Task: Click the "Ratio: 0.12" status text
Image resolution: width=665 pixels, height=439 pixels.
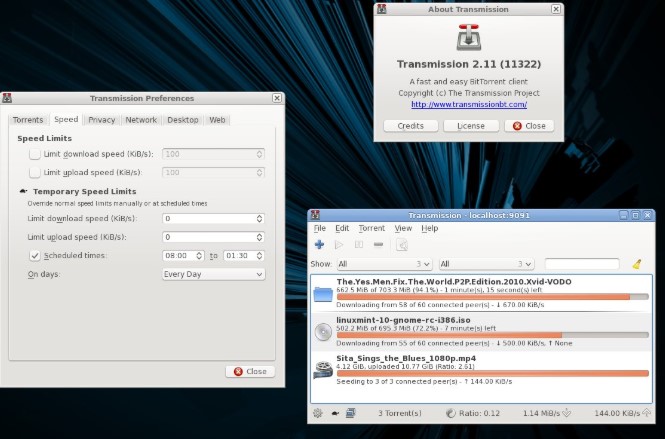Action: (x=479, y=413)
